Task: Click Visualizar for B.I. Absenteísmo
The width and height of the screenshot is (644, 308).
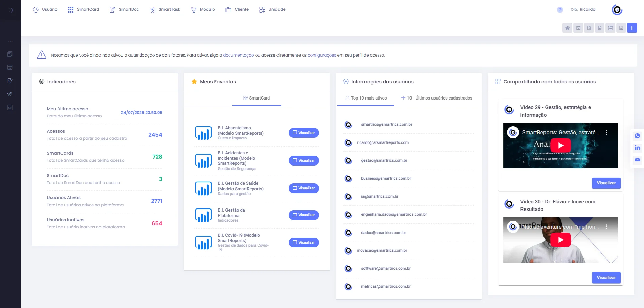Action: pos(304,133)
